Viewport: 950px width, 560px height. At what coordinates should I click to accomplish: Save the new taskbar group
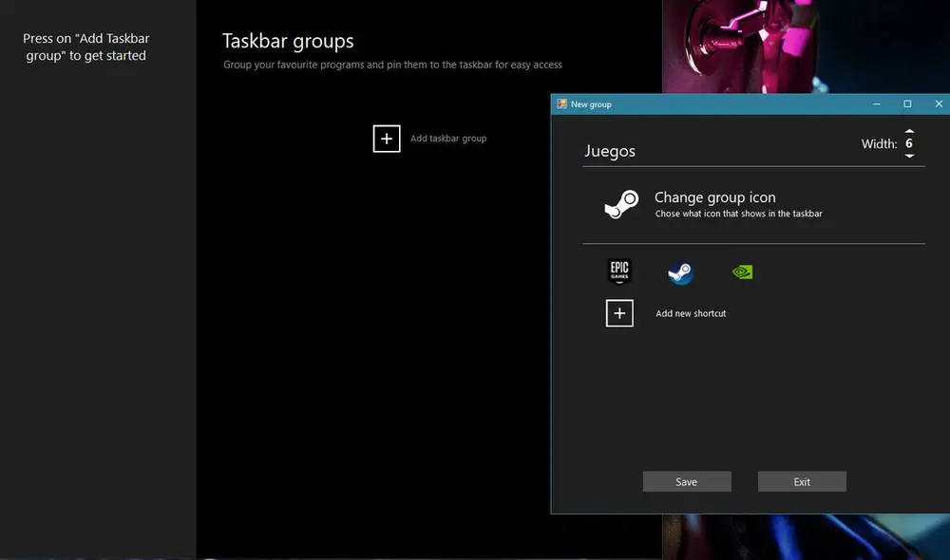[687, 482]
